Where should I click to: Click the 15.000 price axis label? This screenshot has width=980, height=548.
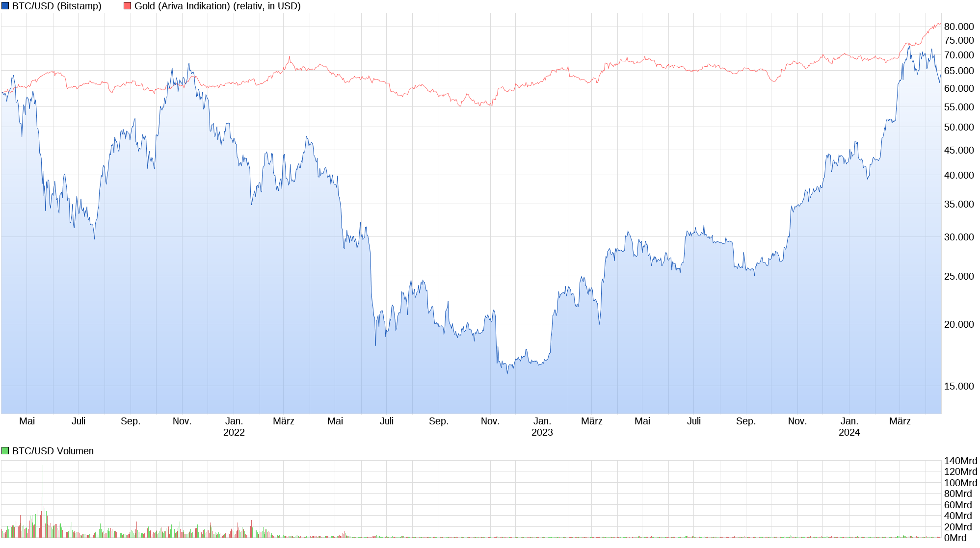click(x=958, y=386)
